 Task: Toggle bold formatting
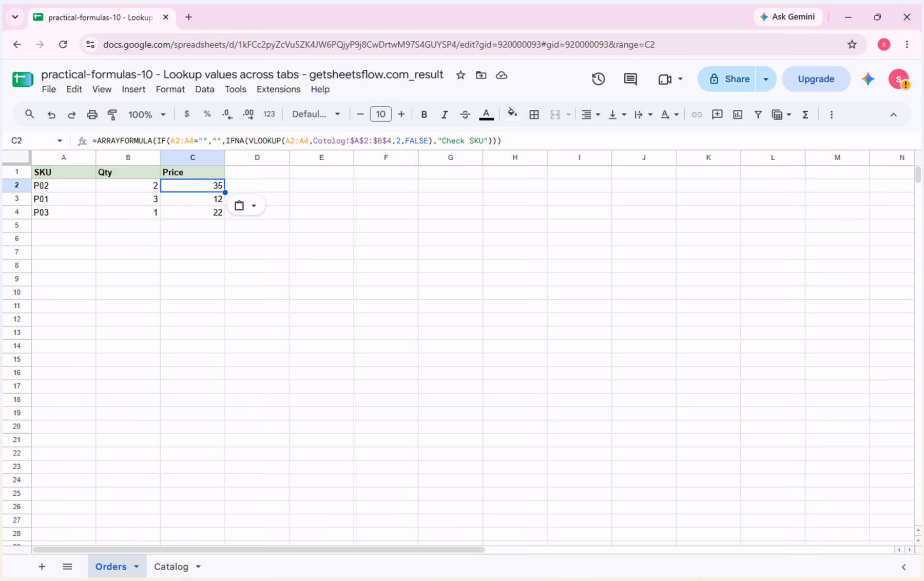click(424, 114)
